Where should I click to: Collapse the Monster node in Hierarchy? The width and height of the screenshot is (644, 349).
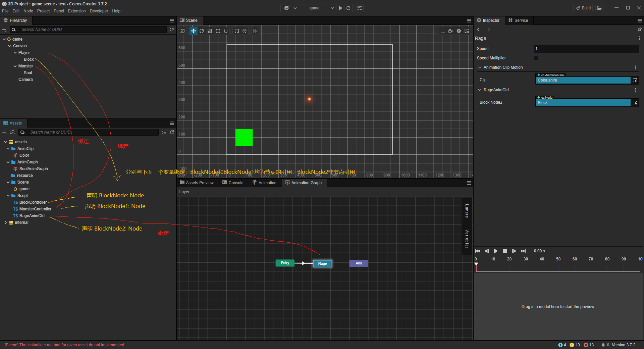point(15,66)
